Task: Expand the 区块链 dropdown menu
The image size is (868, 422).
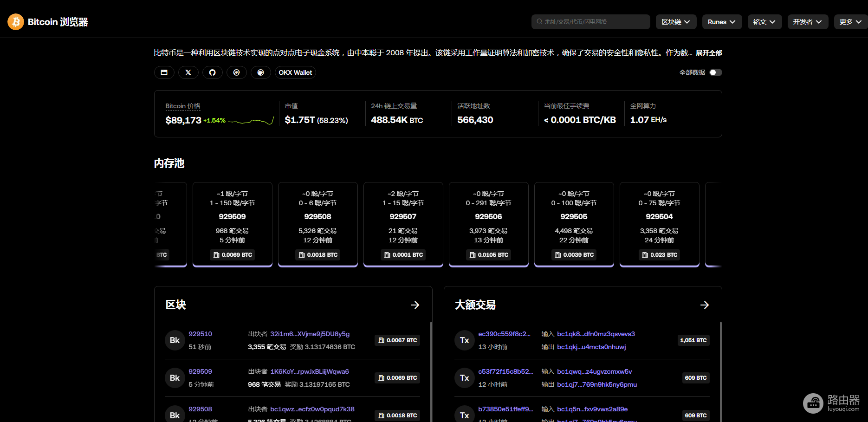Action: tap(676, 22)
